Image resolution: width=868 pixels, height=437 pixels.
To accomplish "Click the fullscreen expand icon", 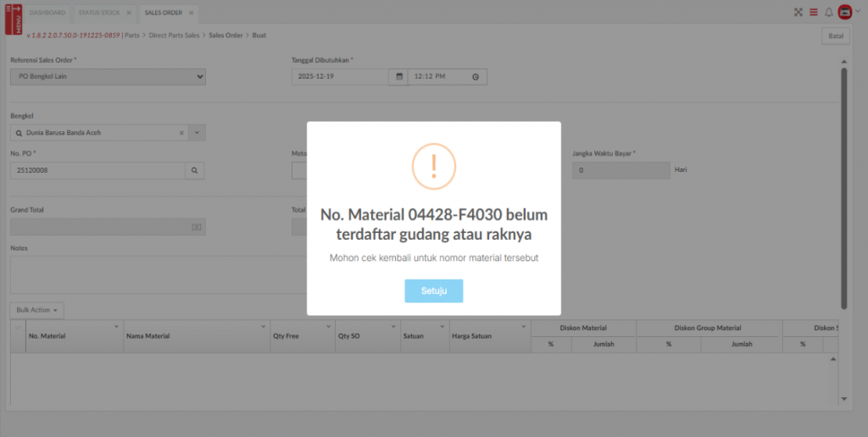I will coord(798,13).
